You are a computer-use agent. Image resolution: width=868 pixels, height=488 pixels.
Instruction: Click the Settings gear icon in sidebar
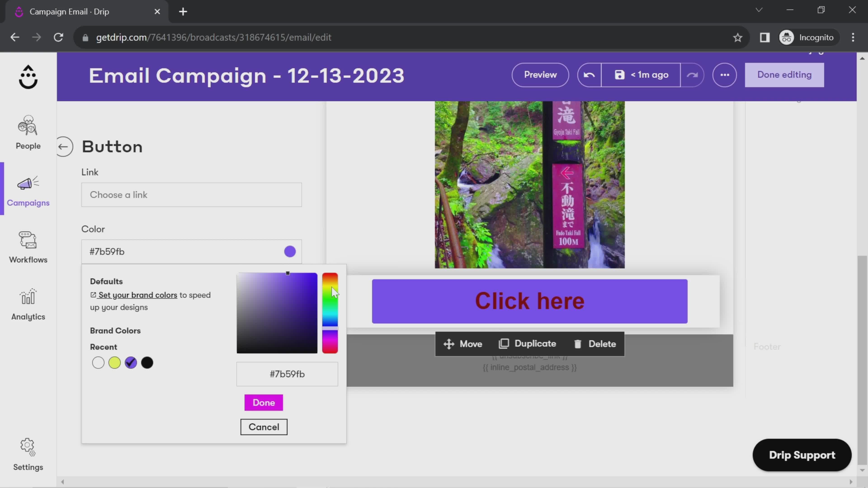tap(28, 447)
